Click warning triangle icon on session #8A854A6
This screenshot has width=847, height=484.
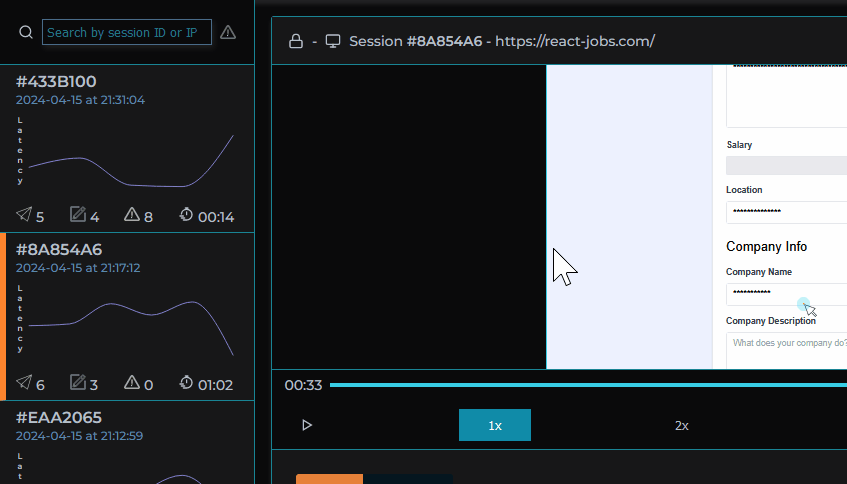coord(131,383)
